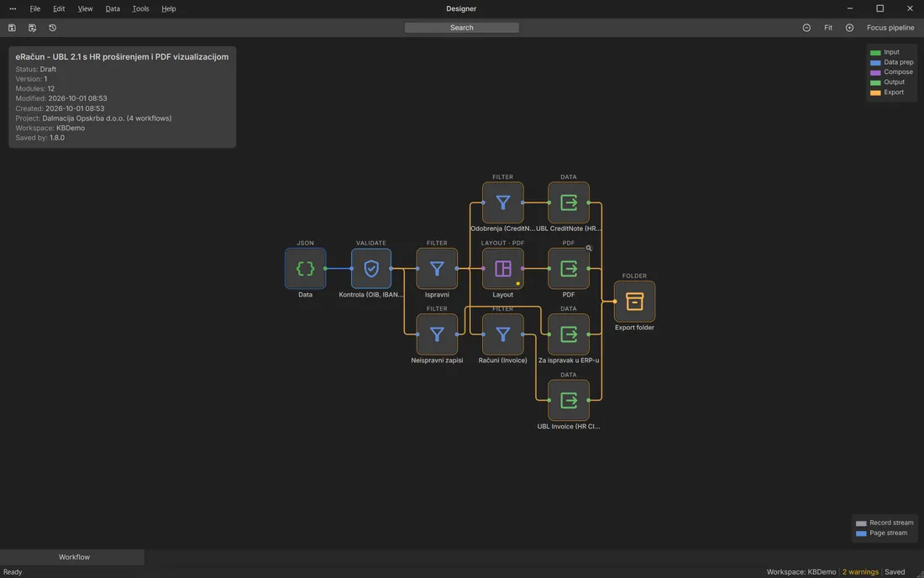
Task: Click the Record stream legend swatch
Action: point(862,523)
